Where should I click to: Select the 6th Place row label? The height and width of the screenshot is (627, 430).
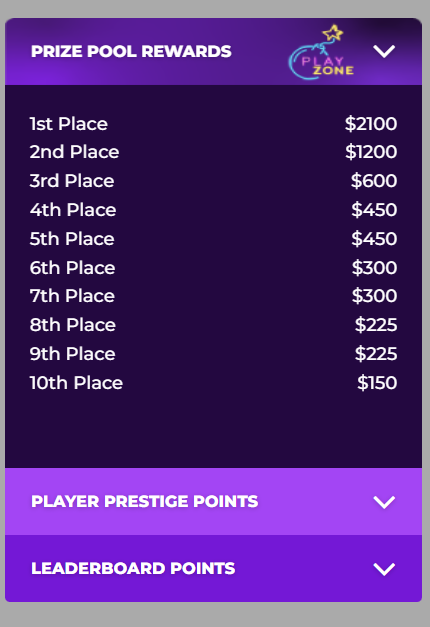click(x=72, y=268)
